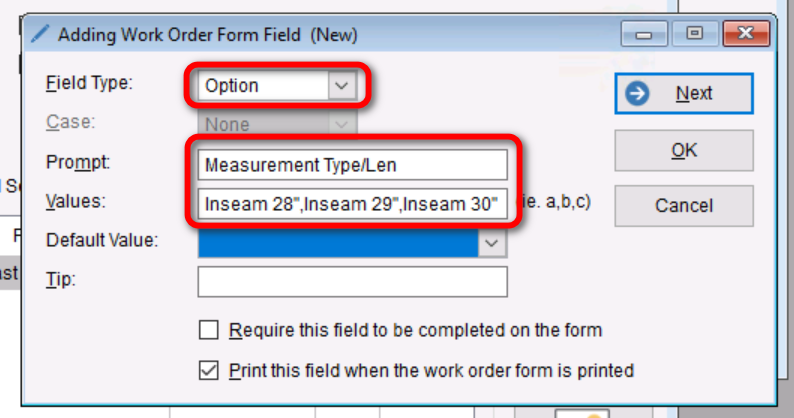Click the Tip label text
The image size is (794, 418).
click(x=58, y=281)
